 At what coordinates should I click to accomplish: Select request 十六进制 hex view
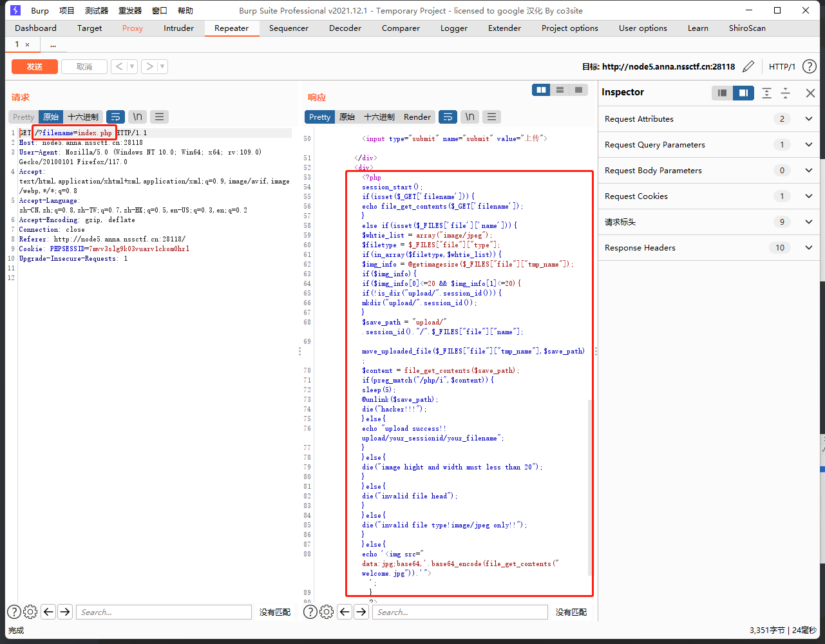pyautogui.click(x=83, y=117)
